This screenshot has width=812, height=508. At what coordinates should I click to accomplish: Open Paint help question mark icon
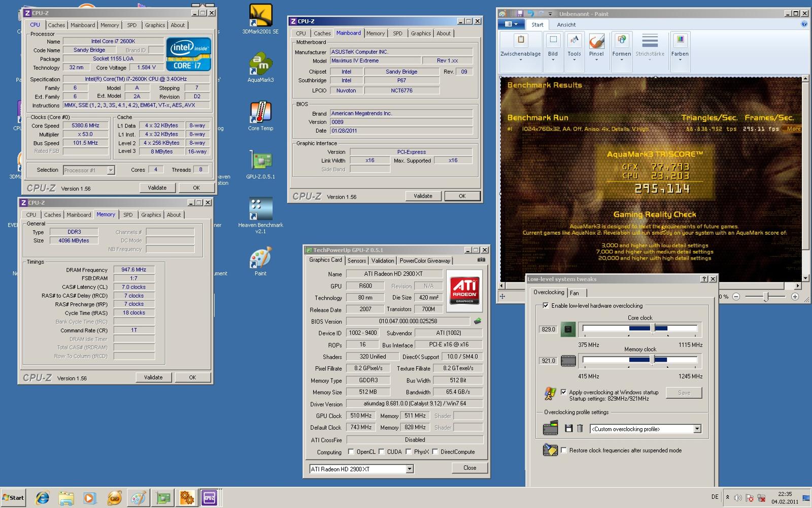point(804,24)
